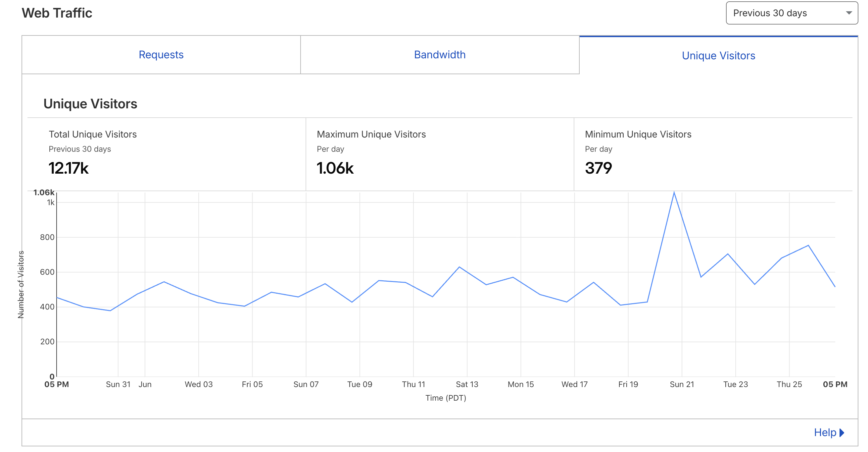Click the Minimum Unique Visitors value 379
This screenshot has height=452, width=868.
599,168
